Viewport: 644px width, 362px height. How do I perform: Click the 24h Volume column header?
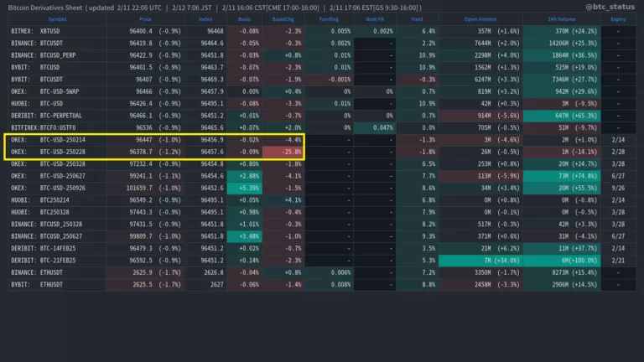tap(562, 19)
